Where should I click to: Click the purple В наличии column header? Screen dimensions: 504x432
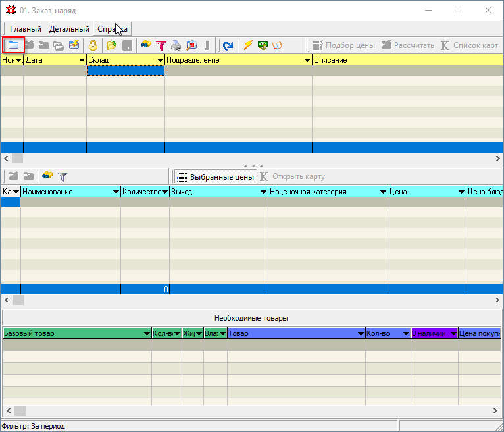430,334
